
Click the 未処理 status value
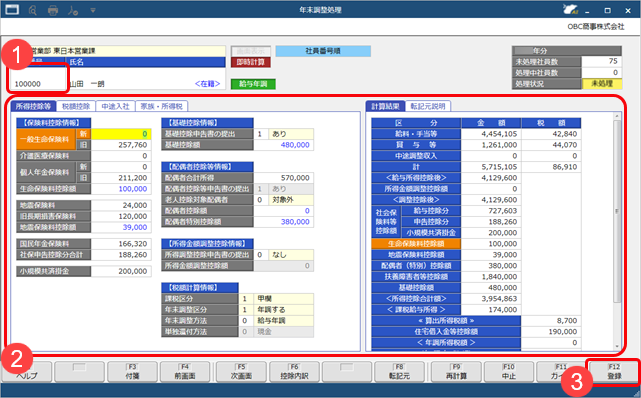[x=602, y=84]
